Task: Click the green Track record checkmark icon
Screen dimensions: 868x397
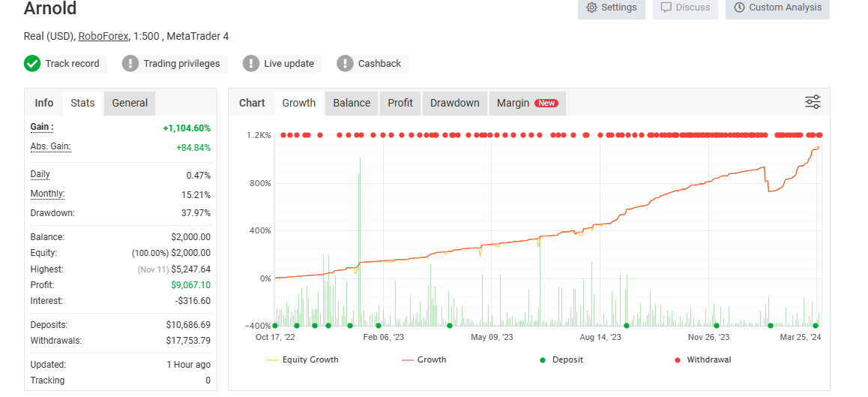Action: pos(32,63)
